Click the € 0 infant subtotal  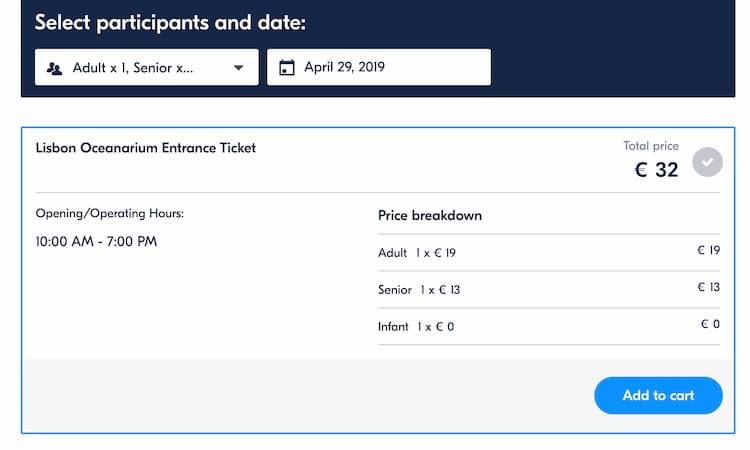pos(710,324)
